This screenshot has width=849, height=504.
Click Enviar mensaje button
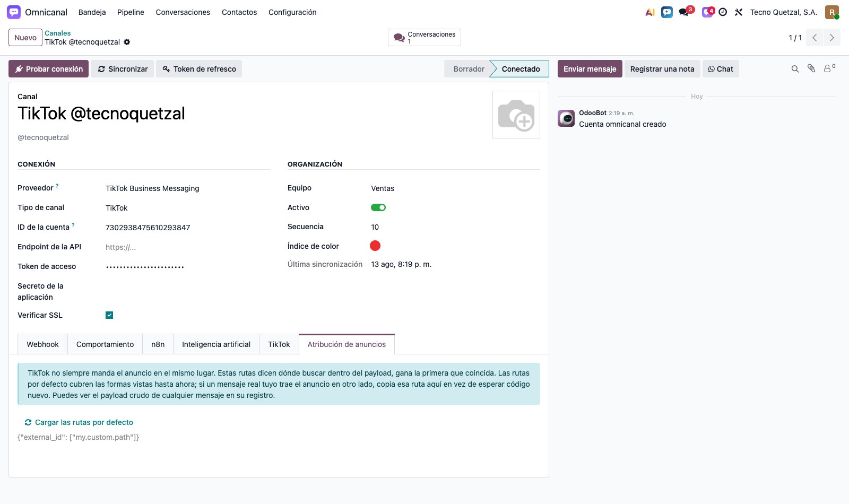[x=590, y=69]
